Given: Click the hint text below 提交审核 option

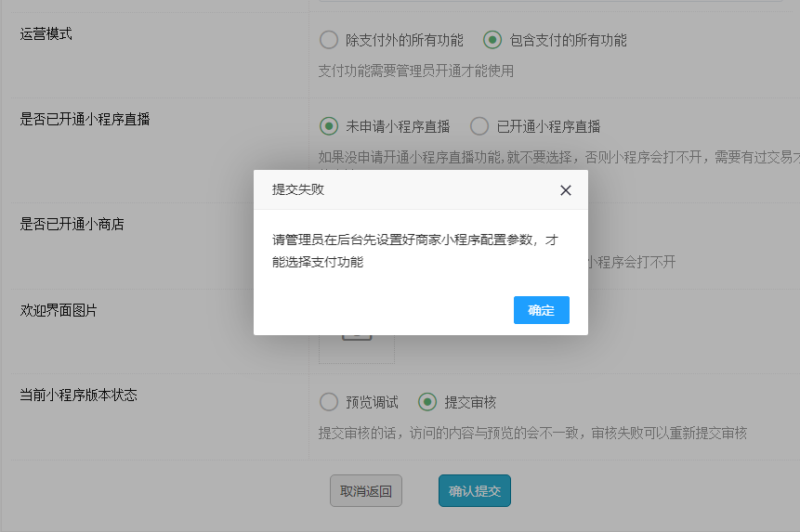Looking at the screenshot, I should click(532, 433).
